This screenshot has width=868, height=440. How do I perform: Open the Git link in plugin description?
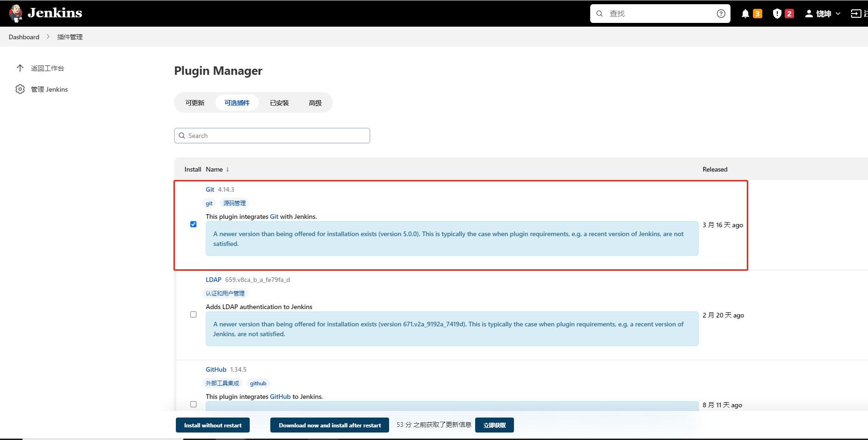[x=274, y=216]
